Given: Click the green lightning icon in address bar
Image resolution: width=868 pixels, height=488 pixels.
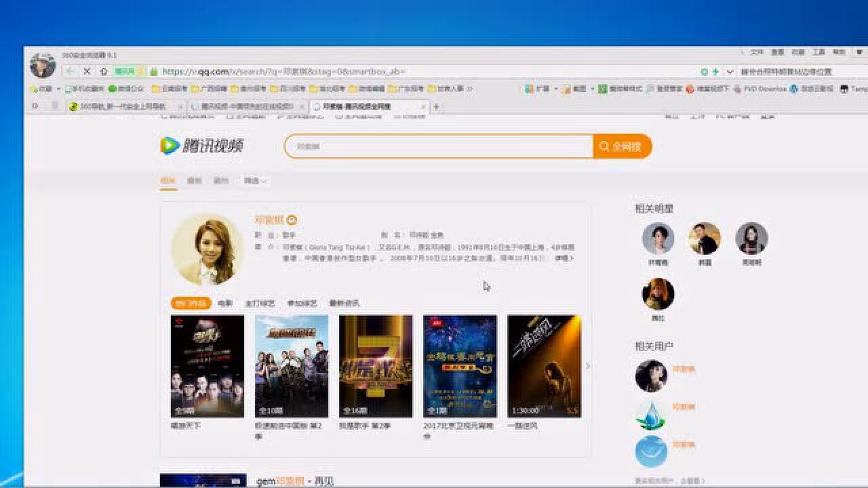Looking at the screenshot, I should click(715, 71).
